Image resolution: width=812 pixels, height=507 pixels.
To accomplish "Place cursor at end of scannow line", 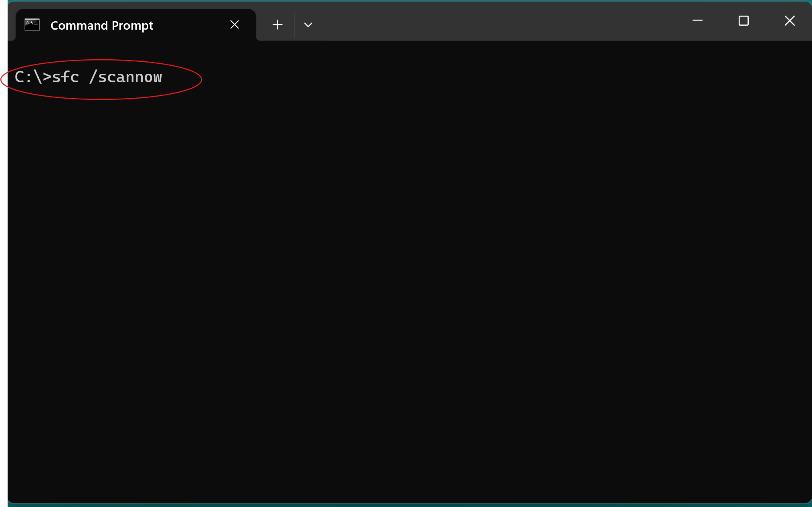I will coord(164,77).
